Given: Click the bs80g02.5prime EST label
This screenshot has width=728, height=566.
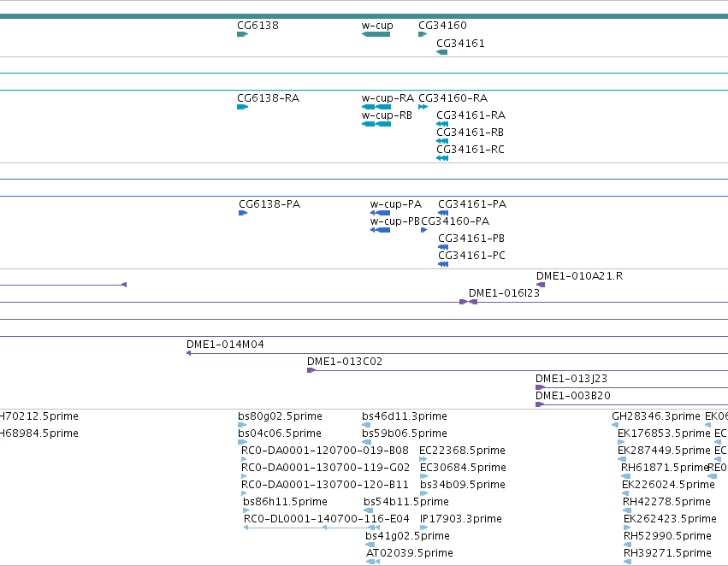Looking at the screenshot, I should [280, 416].
